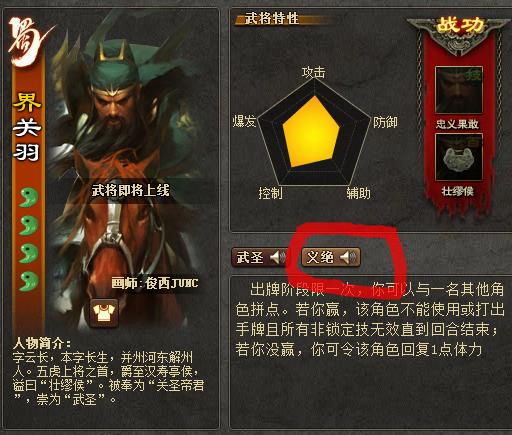Click the 界关羽 character name banner
This screenshot has width=512, height=435.
27,127
